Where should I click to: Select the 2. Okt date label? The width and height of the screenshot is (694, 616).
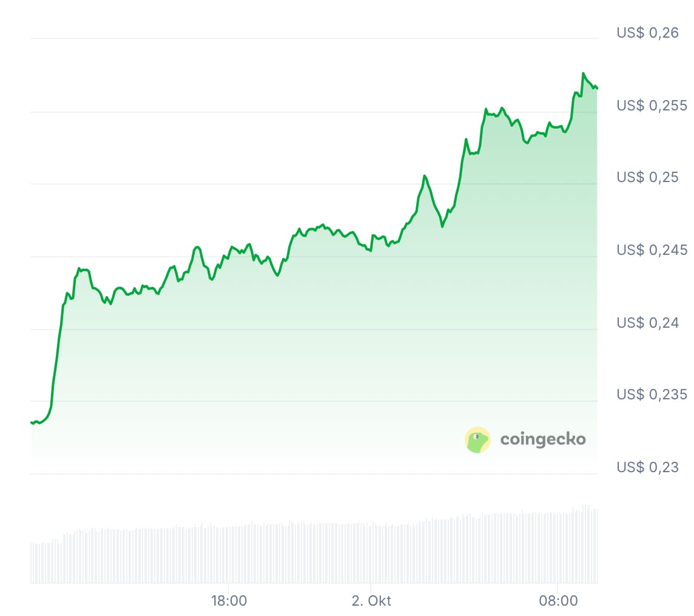pos(371,601)
